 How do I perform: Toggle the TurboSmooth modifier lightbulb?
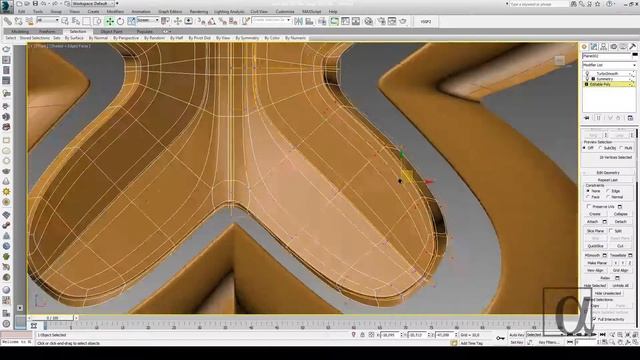587,73
